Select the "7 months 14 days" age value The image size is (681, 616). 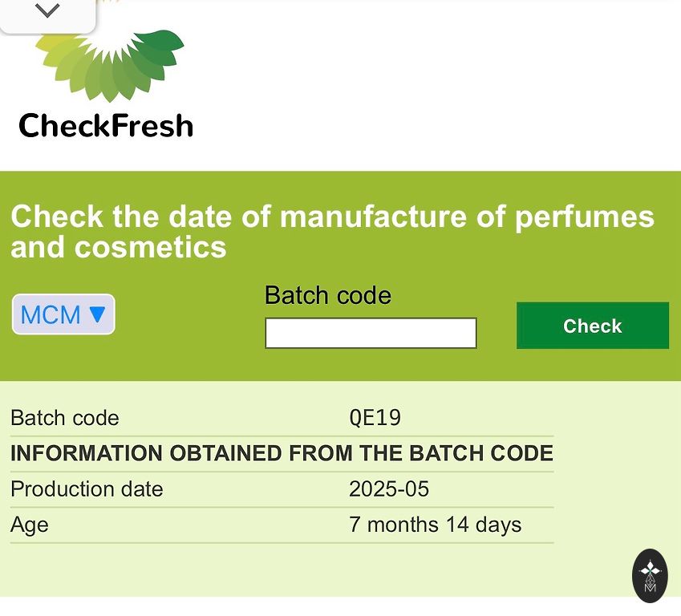click(x=435, y=525)
